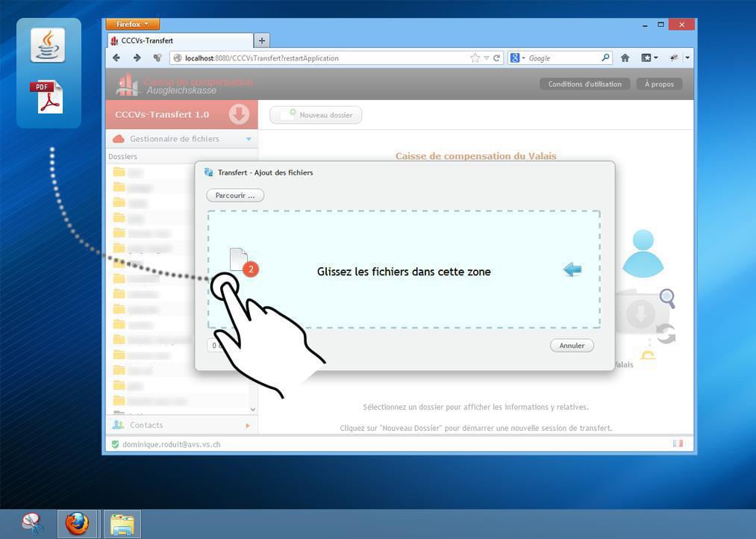The width and height of the screenshot is (756, 539).
Task: Expand the Contacts section arrow
Action: (x=248, y=426)
